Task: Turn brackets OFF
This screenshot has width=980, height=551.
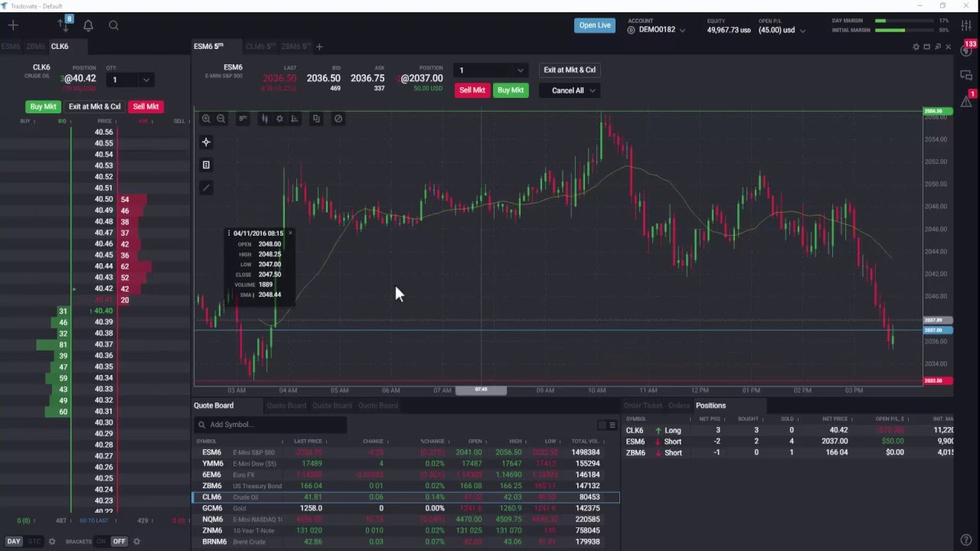Action: point(119,541)
